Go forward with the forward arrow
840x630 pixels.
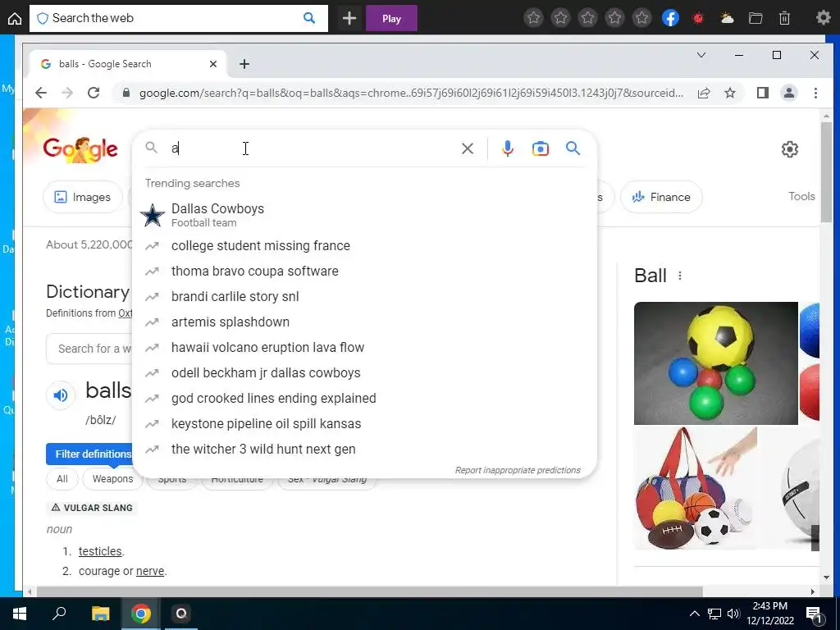click(x=67, y=93)
